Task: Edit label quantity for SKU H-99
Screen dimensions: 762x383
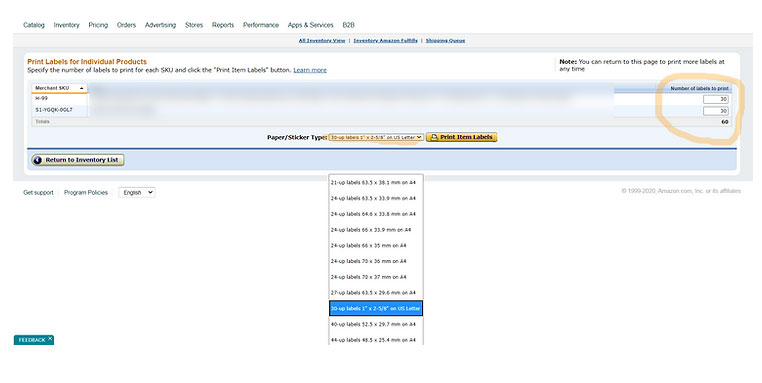Action: [715, 99]
